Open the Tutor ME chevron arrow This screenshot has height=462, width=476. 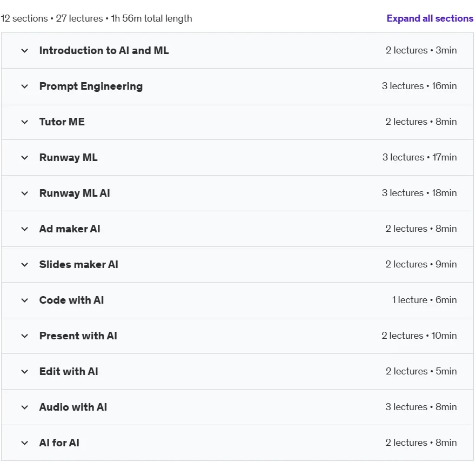coord(25,122)
